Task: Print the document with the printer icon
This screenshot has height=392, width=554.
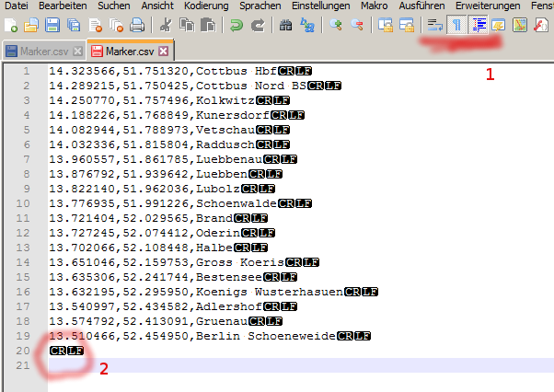Action: pyautogui.click(x=137, y=26)
